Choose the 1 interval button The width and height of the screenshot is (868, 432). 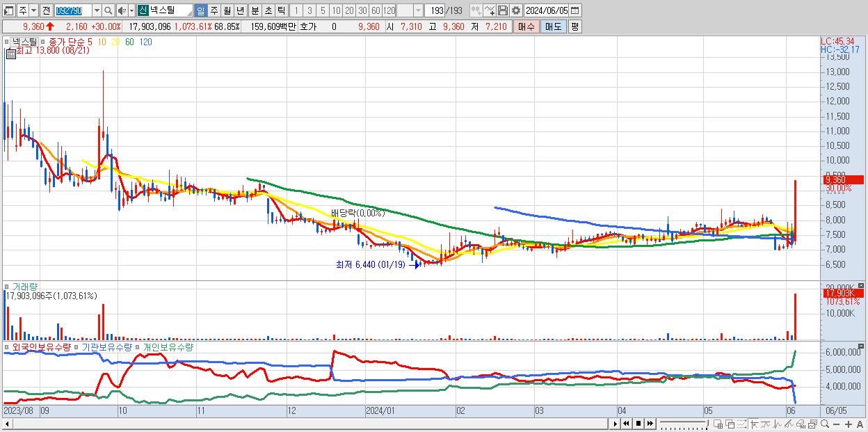pos(296,10)
